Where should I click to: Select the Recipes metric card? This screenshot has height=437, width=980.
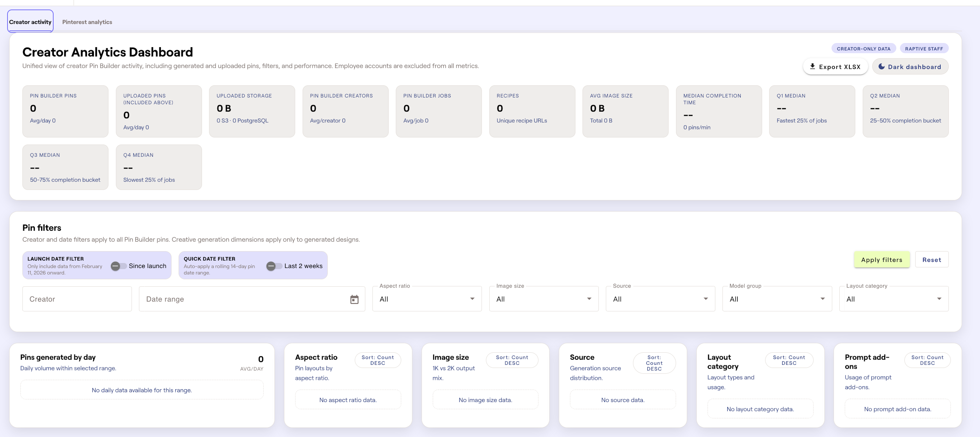(x=532, y=111)
